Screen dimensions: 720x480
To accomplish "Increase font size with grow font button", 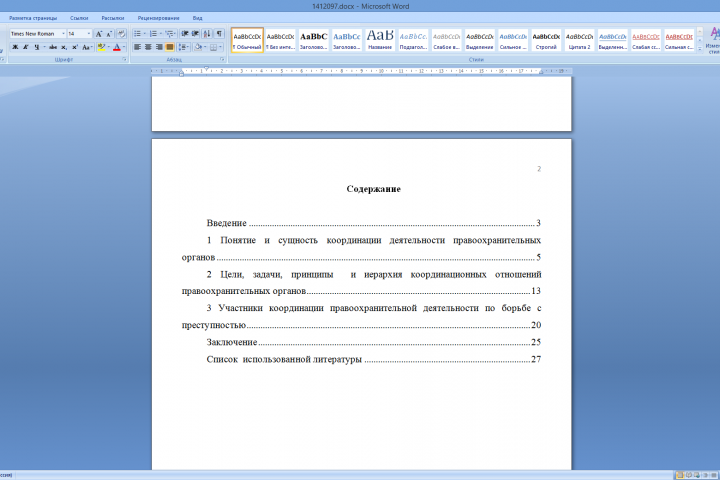I will click(99, 34).
